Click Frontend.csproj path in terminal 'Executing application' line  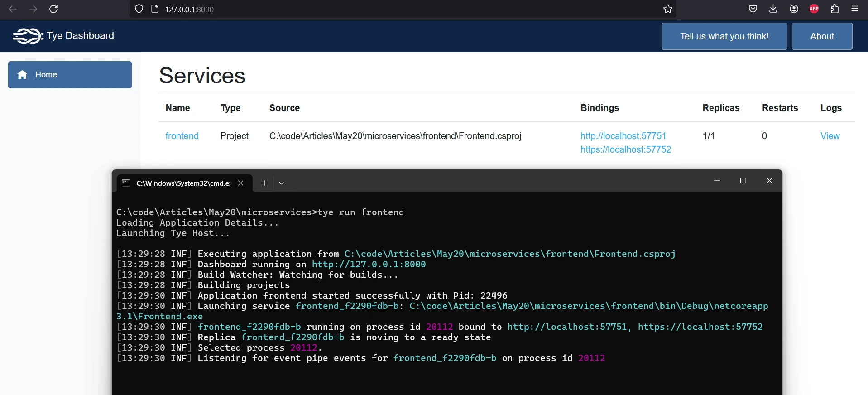pos(510,254)
